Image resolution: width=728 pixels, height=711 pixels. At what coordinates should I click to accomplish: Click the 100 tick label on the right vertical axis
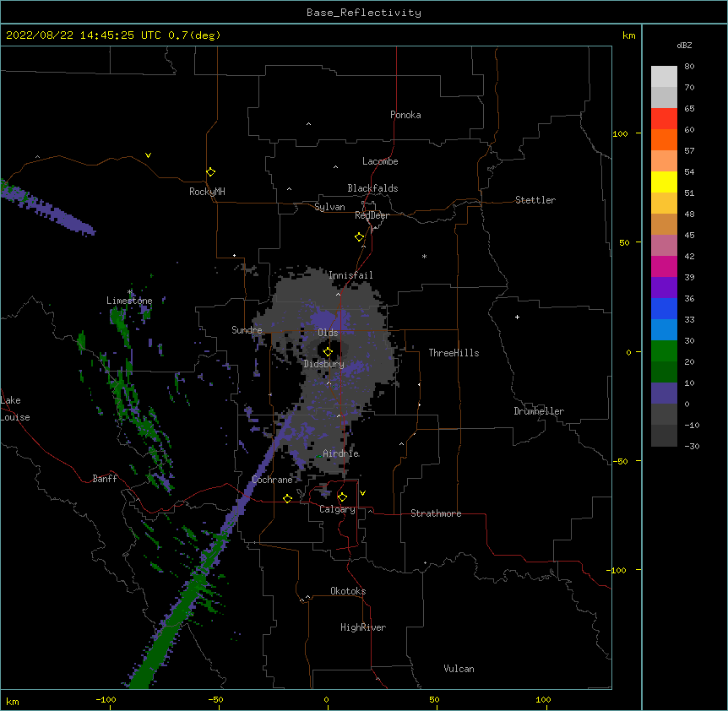(x=620, y=133)
